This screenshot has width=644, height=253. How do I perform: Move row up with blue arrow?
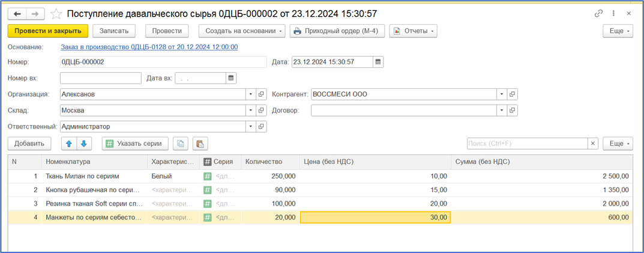68,144
